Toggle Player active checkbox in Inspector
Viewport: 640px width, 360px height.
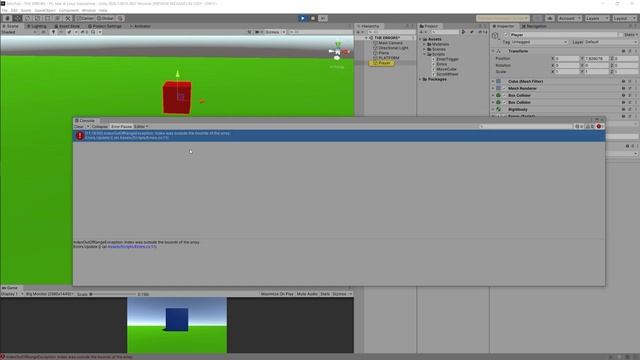[507, 35]
